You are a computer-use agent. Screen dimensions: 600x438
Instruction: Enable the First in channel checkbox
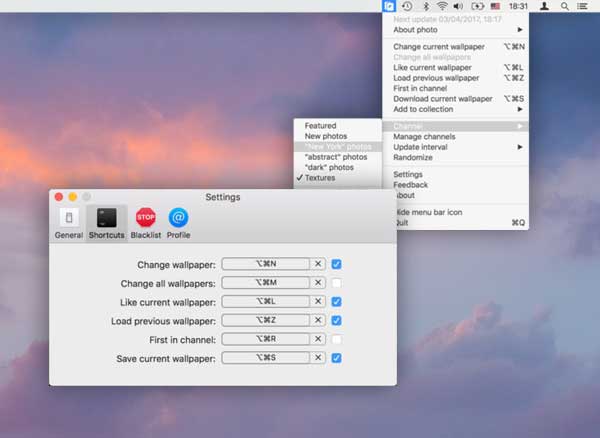[x=337, y=339]
